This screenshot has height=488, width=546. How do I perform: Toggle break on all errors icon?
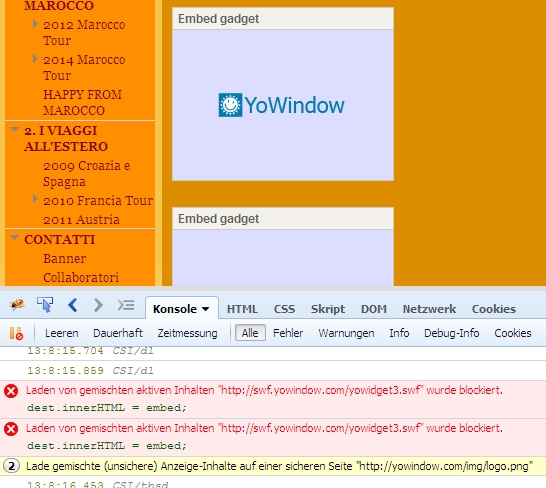(16, 333)
